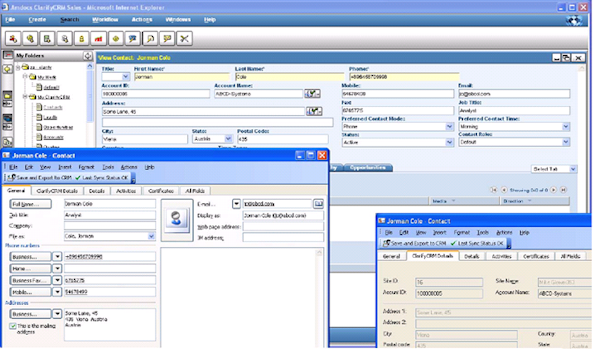Click the arrow next to Mobile phone button
This screenshot has width=600, height=363.
point(57,292)
